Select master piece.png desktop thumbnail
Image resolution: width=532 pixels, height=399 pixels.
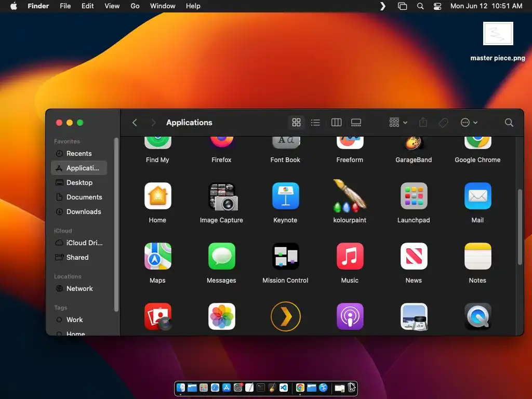498,34
